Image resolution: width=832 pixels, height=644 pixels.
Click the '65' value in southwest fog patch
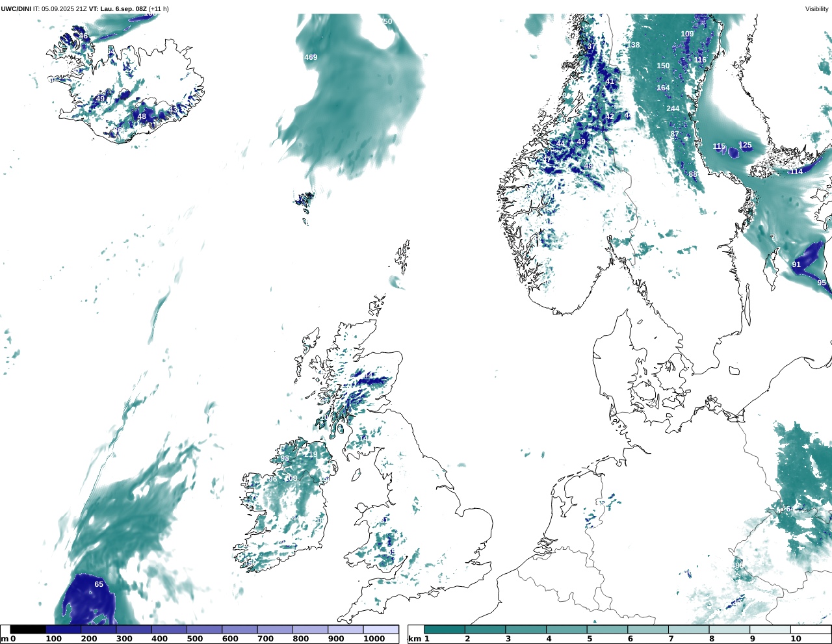coord(99,584)
